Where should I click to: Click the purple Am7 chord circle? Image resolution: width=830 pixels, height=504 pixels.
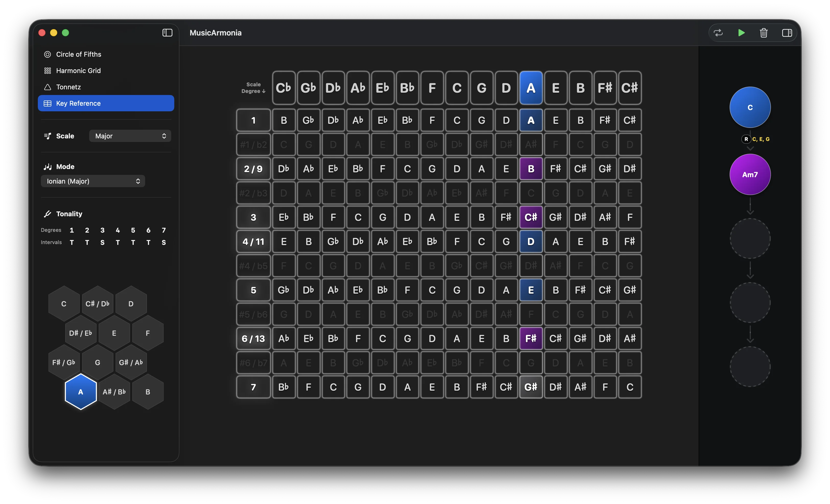[x=750, y=175]
